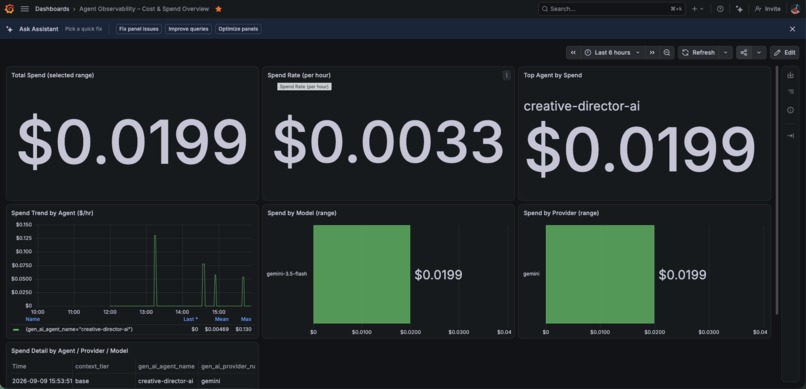Click the Ask Assistant label

pos(39,29)
